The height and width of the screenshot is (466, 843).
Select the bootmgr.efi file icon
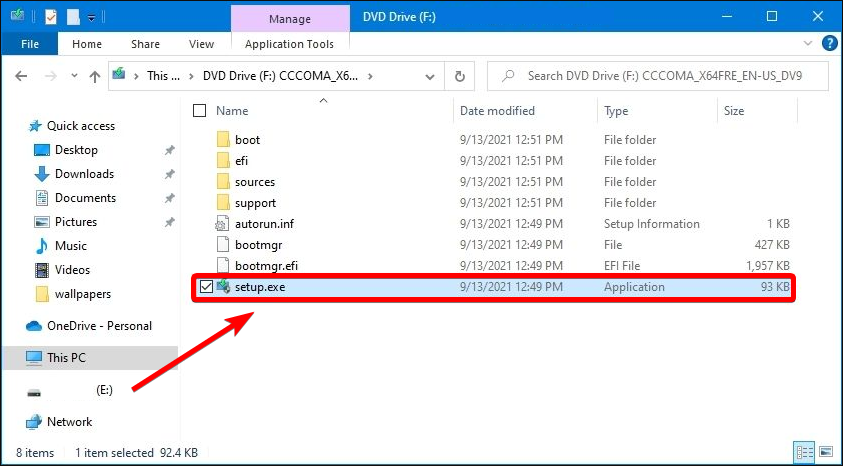(x=223, y=266)
